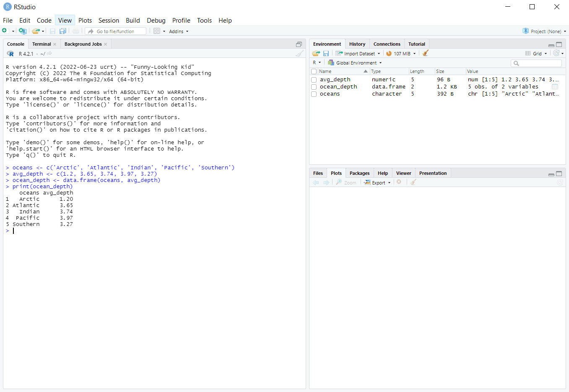Clear the console with the broom icon
Screen dimensions: 569x392
tap(299, 54)
